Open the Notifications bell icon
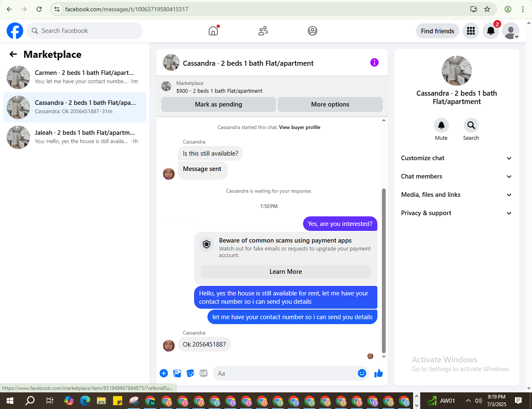This screenshot has width=532, height=409. [491, 31]
